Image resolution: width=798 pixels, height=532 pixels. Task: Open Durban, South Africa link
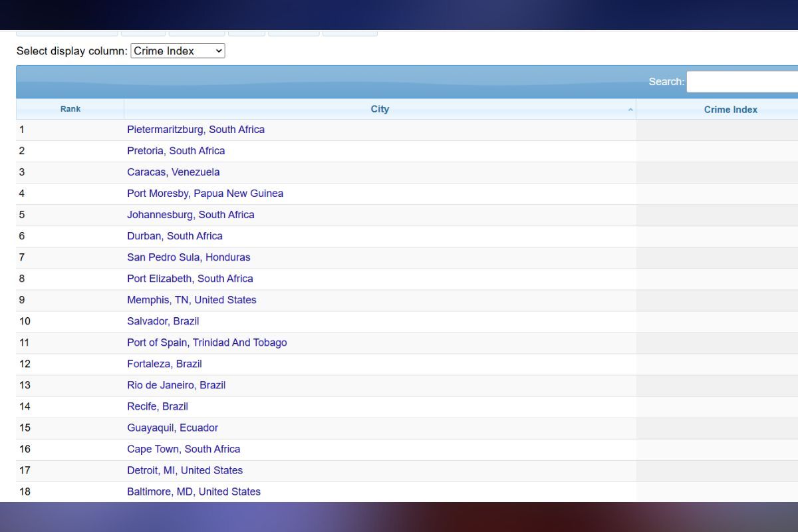[x=174, y=236]
